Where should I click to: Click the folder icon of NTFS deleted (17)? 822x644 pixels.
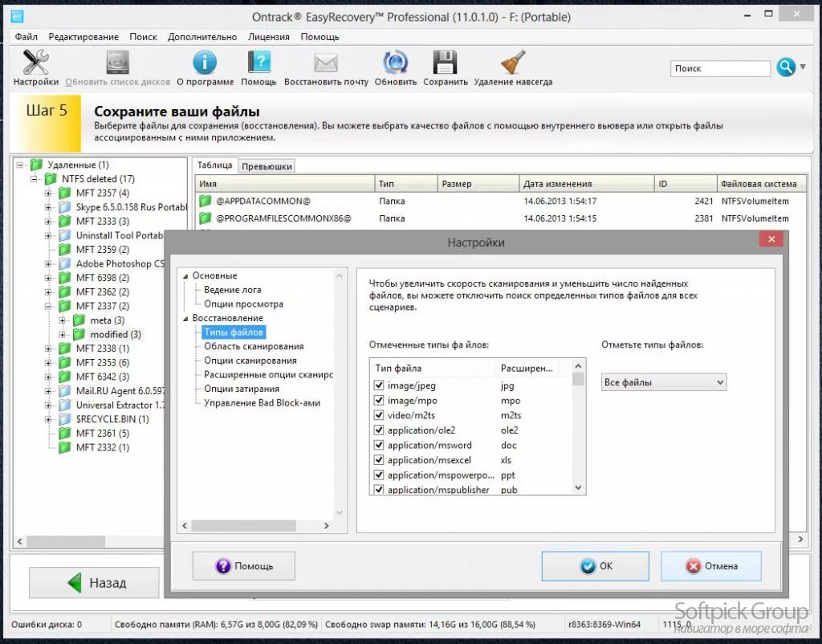click(x=51, y=179)
